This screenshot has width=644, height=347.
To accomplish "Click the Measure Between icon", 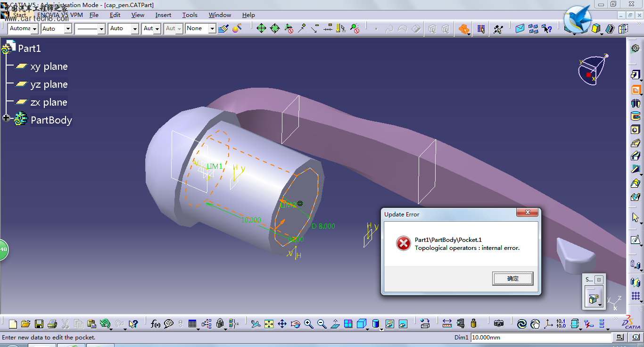I will coord(447,324).
